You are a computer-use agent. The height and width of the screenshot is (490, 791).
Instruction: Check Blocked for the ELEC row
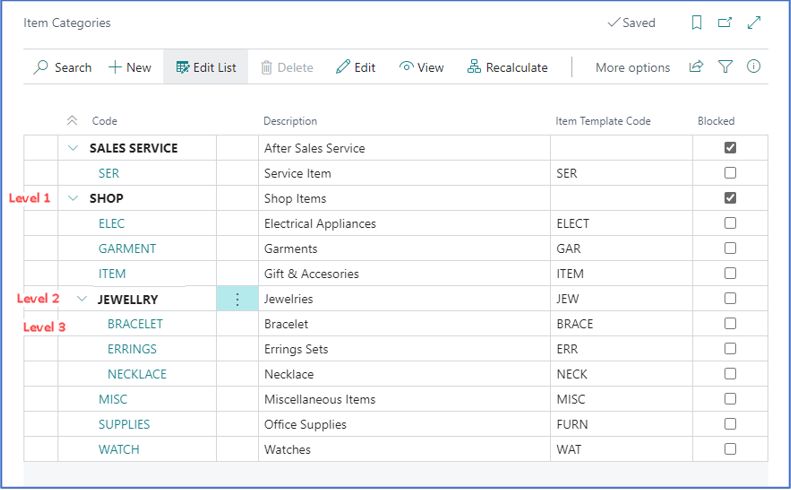coord(730,223)
